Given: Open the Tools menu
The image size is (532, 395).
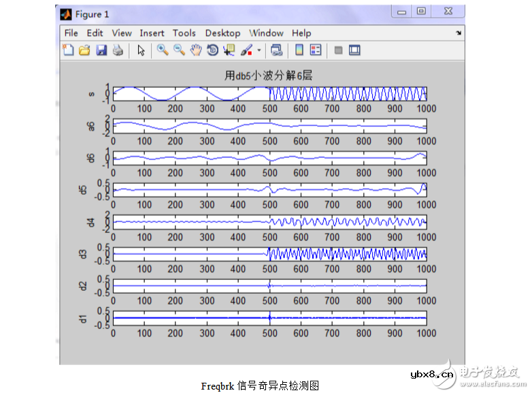Looking at the screenshot, I should tap(184, 33).
